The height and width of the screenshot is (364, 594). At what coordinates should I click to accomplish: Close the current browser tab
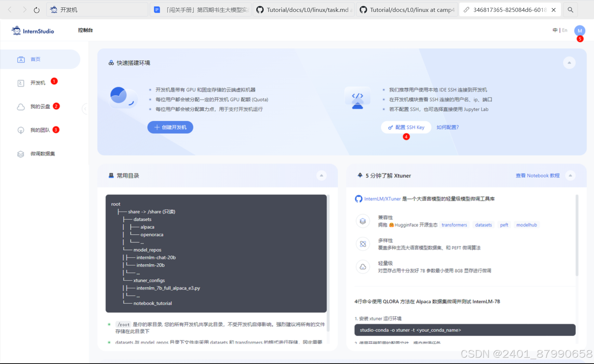pos(553,10)
